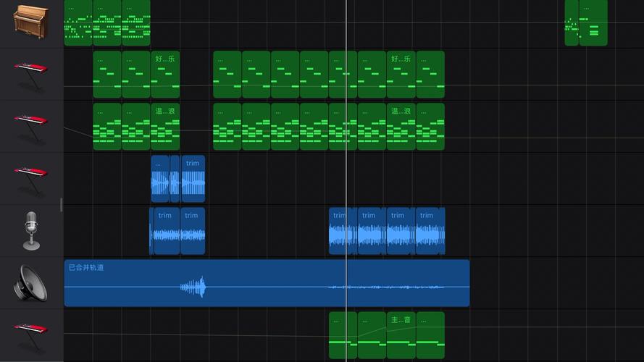This screenshot has width=644, height=362.
Task: Select the speaker icon of the merged track
Action: (x=30, y=283)
